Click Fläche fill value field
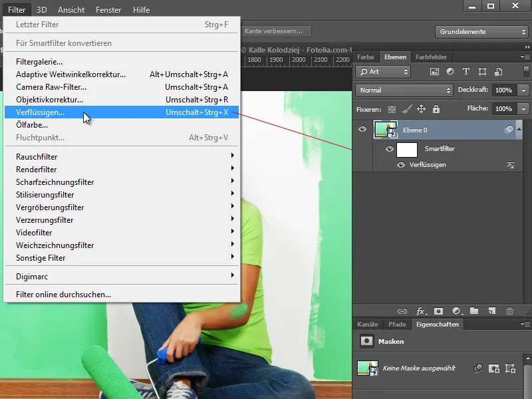The image size is (532, 399). click(503, 109)
